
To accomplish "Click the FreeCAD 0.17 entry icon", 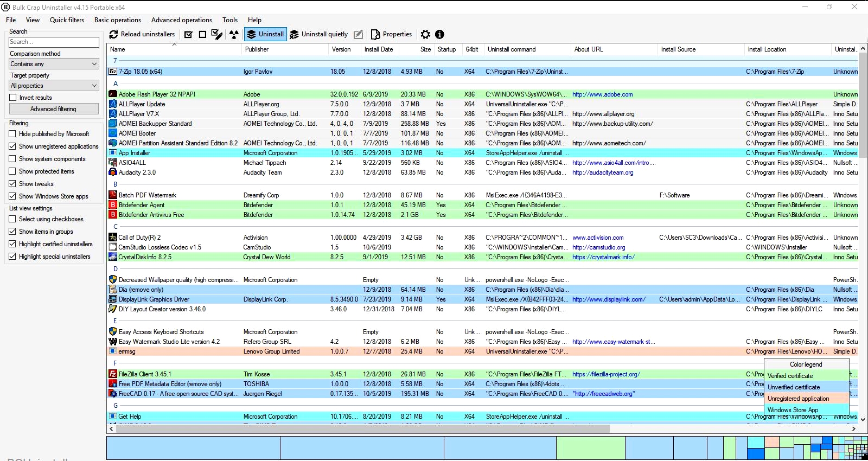I will click(113, 394).
